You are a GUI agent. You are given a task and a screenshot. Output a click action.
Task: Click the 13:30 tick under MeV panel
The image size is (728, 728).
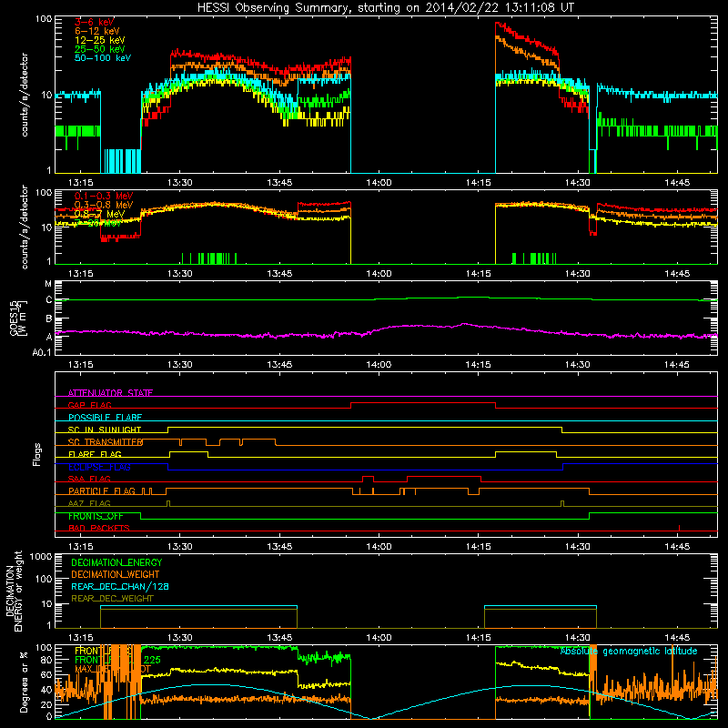tap(179, 274)
